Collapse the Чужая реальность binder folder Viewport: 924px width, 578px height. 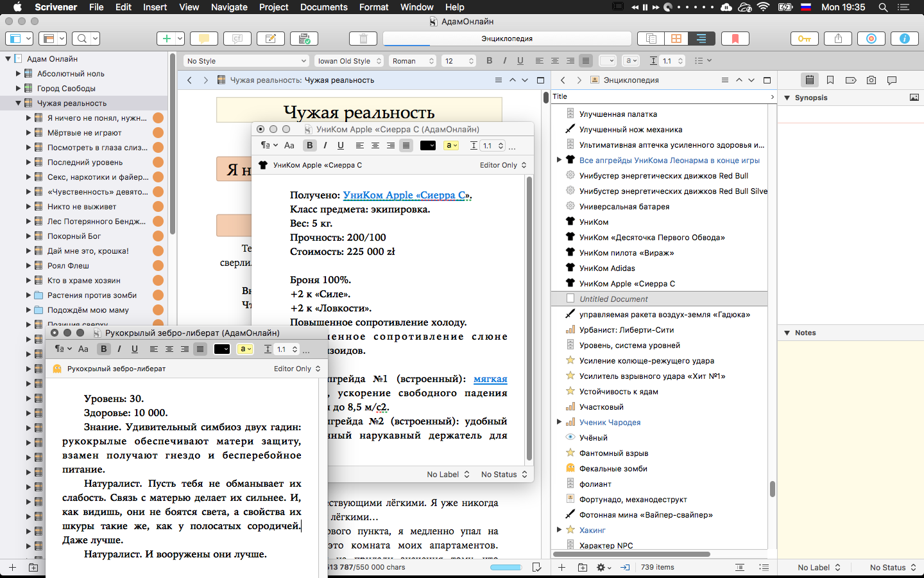18,103
